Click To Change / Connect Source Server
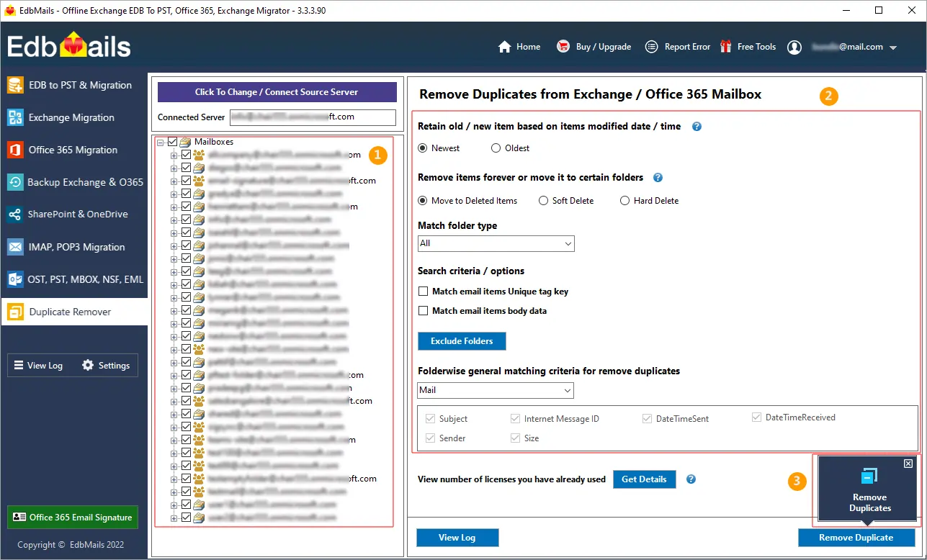This screenshot has width=927, height=560. pos(277,92)
